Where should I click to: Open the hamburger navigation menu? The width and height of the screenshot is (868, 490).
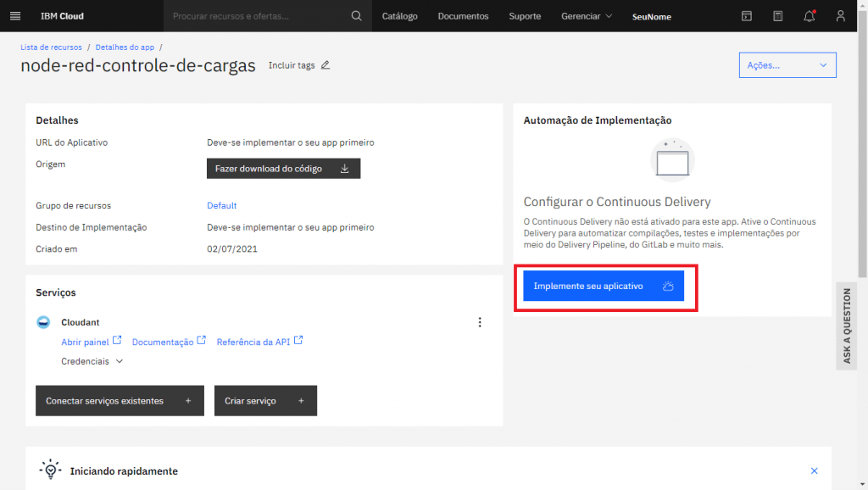pos(15,16)
